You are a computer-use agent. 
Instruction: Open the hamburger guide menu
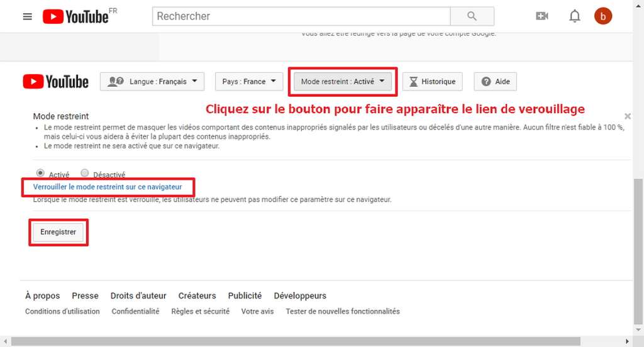coord(27,16)
